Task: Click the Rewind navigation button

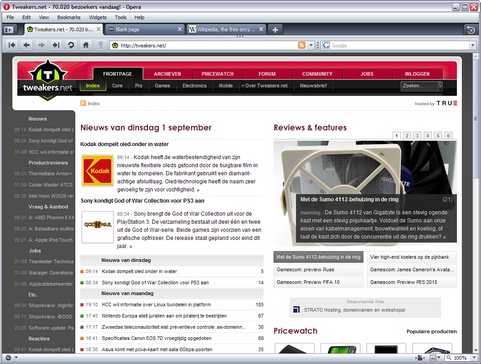Action: [12, 45]
